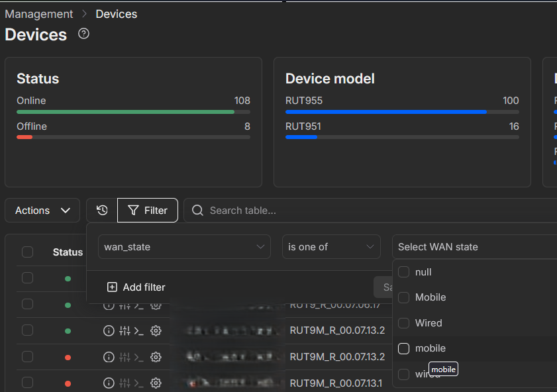Click the RUT955 model label
Viewport: 557px width, 392px height.
304,101
